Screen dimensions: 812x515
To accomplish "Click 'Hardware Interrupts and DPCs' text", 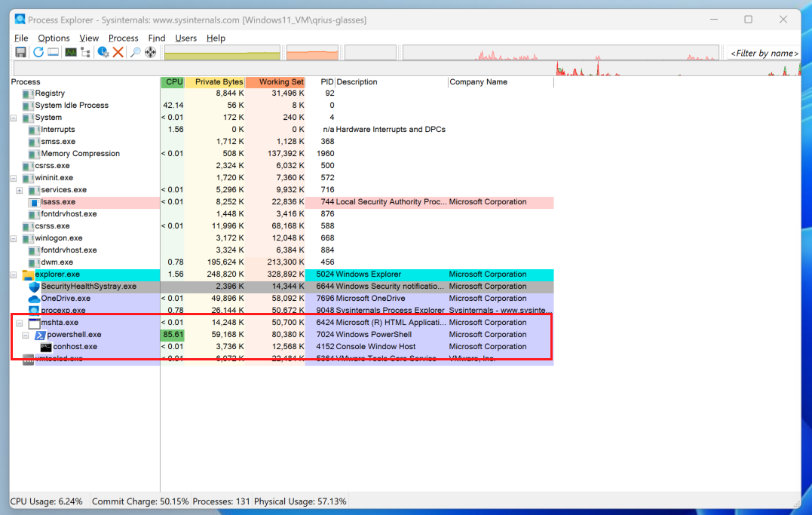I will tap(391, 130).
